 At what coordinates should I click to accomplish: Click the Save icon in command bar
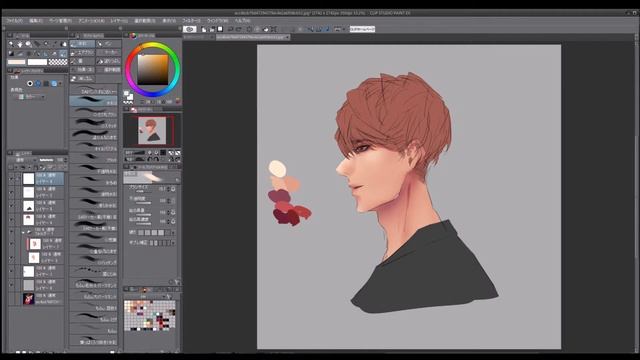220,29
